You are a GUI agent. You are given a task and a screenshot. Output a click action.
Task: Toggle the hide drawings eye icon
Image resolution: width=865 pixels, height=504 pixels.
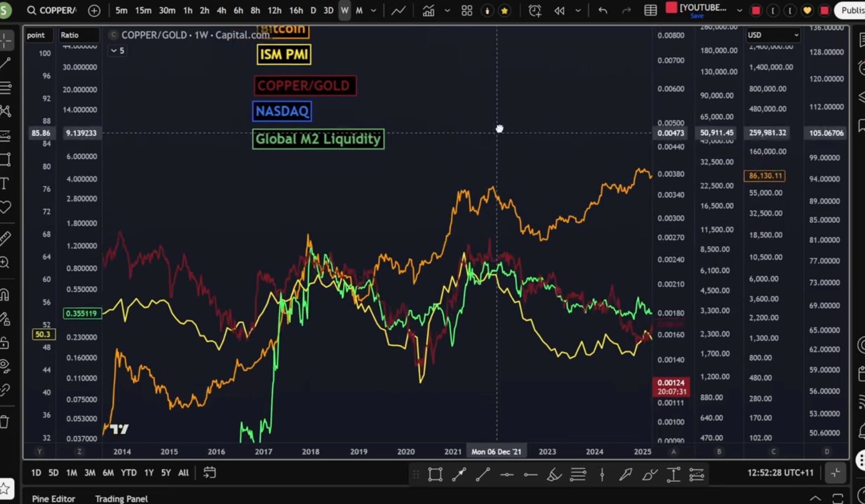(5, 366)
